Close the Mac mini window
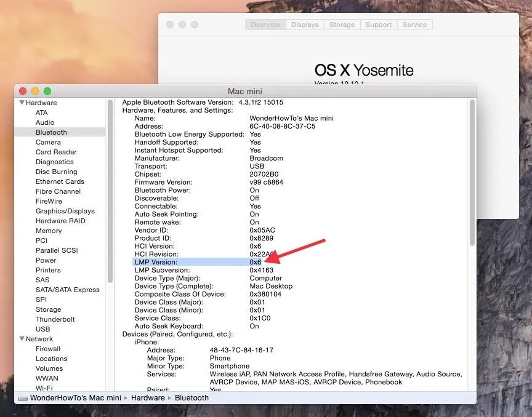Screen dimensions: 532x417 coord(23,91)
